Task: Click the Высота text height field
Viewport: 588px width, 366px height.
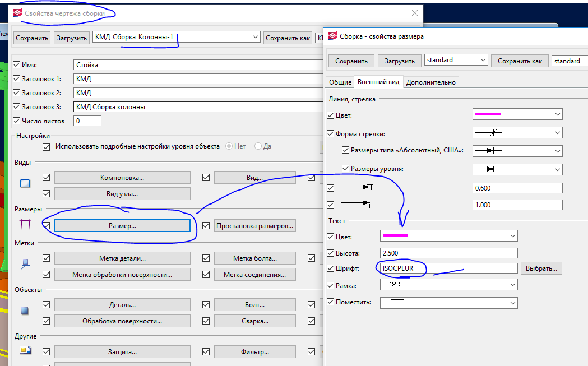Action: coord(448,253)
